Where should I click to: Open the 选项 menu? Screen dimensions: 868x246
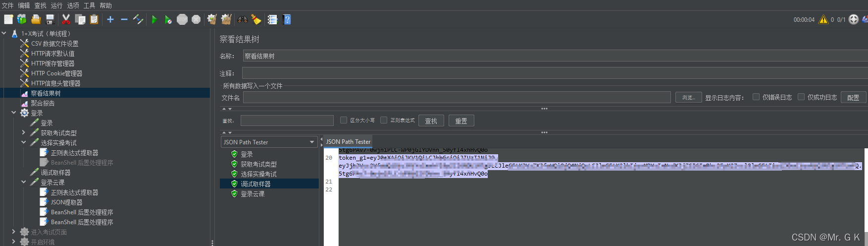point(73,5)
